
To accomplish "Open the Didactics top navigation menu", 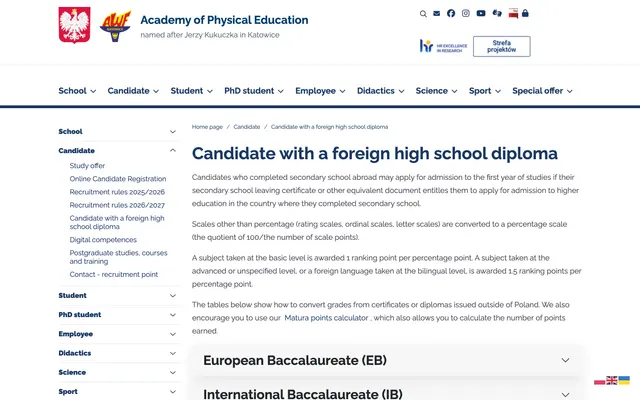I will coord(380,91).
